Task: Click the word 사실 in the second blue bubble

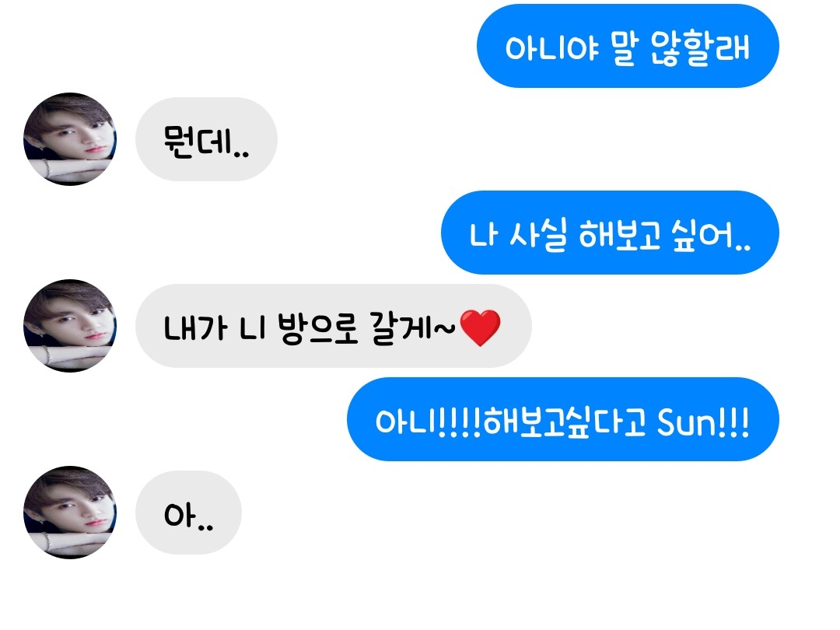Action: [x=538, y=235]
